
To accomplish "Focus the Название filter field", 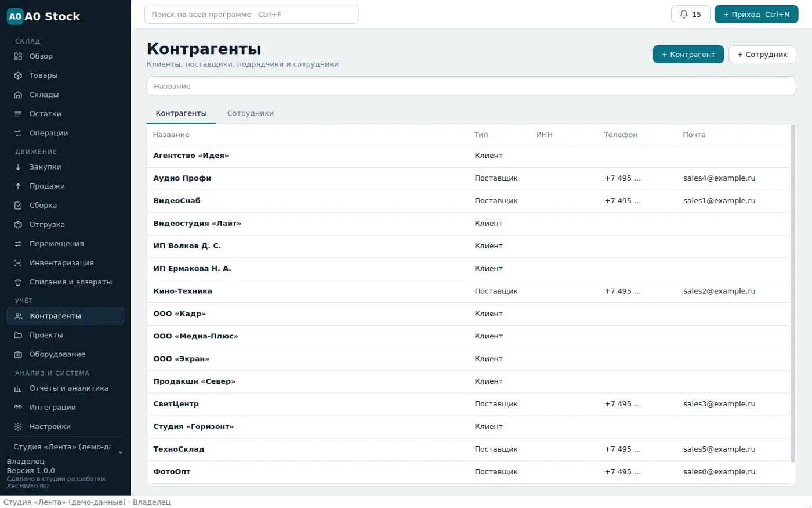I will pyautogui.click(x=471, y=86).
